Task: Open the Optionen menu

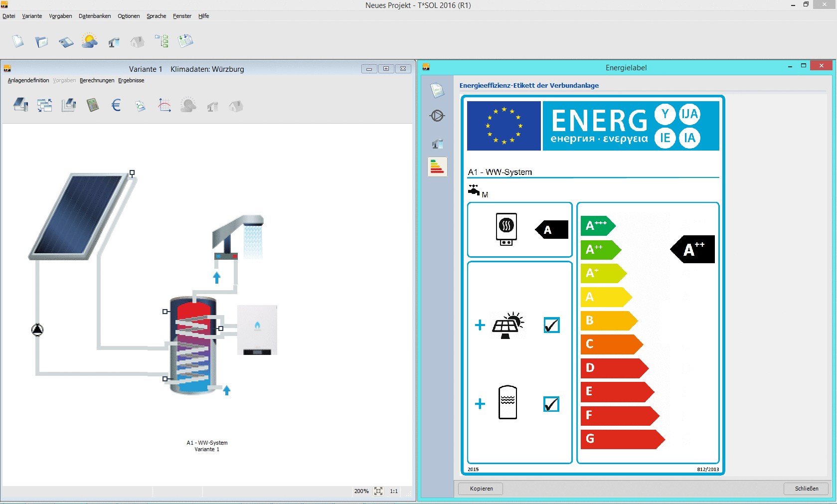Action: (x=129, y=16)
